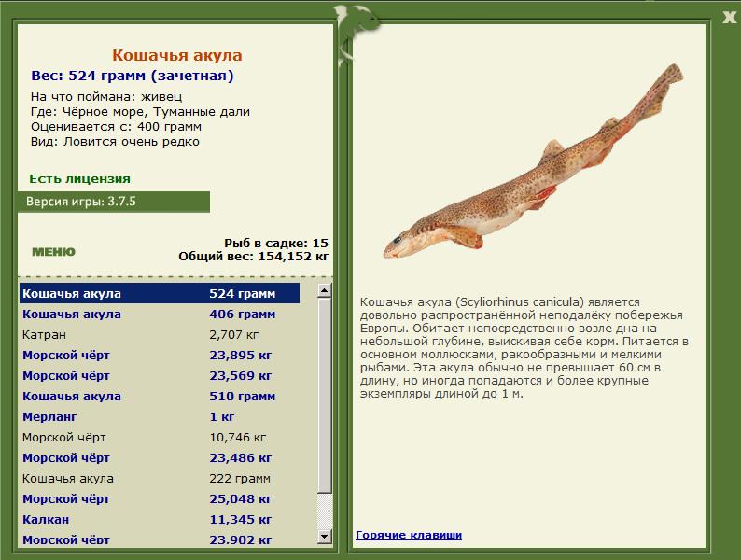Screen dimensions: 741x560
Task: Select the Кошачья акула 524 грамм row
Action: [160, 293]
